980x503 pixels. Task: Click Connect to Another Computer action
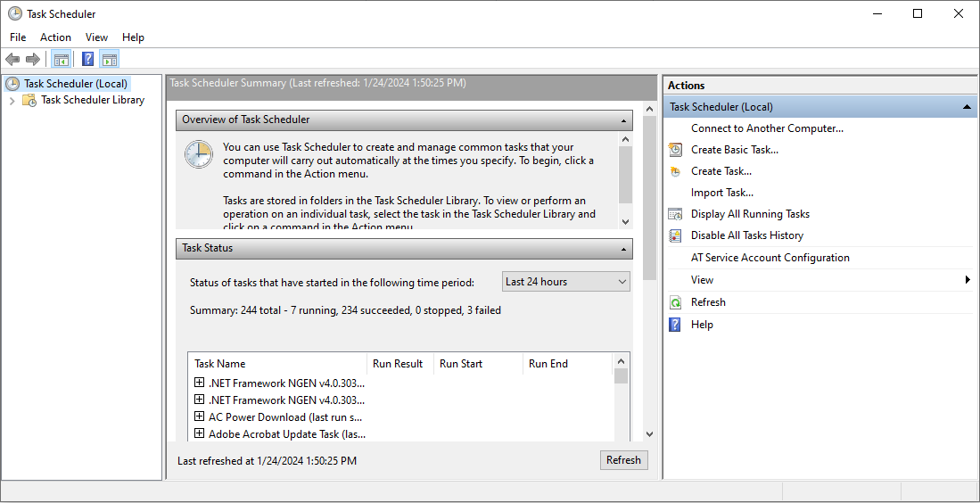click(x=767, y=128)
